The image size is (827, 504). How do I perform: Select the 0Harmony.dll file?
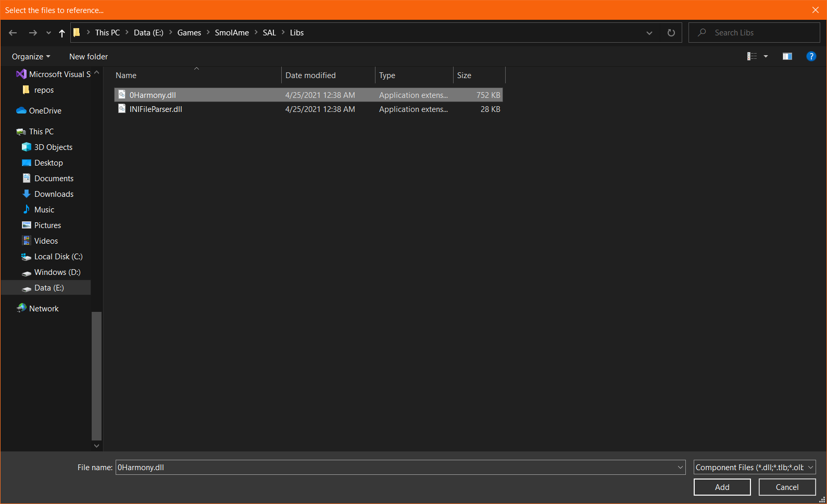[x=308, y=95]
